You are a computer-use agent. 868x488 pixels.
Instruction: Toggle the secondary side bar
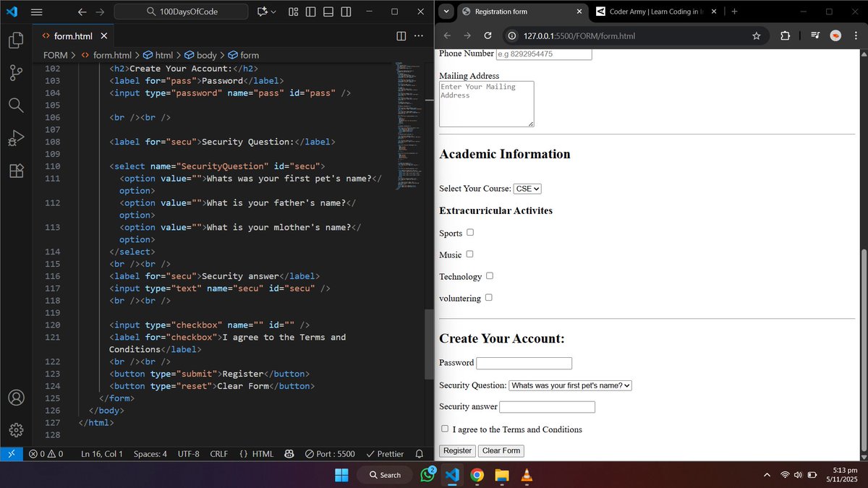coord(346,12)
